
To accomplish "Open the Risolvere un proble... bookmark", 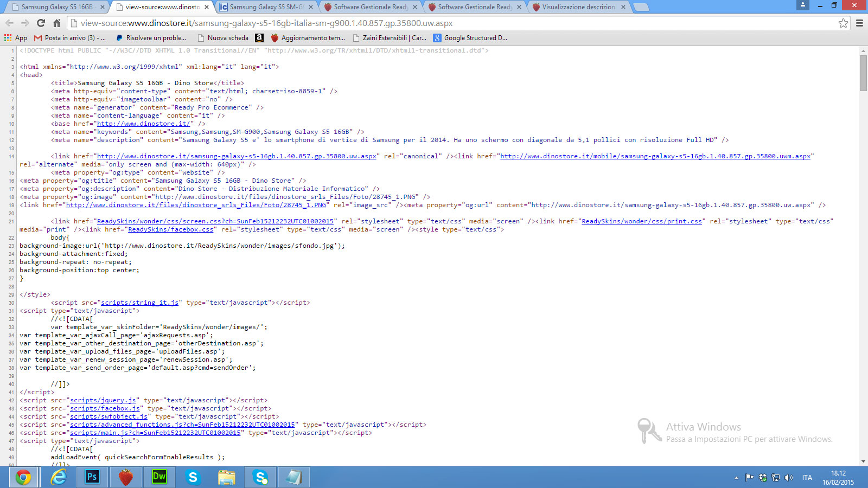I will coord(151,38).
